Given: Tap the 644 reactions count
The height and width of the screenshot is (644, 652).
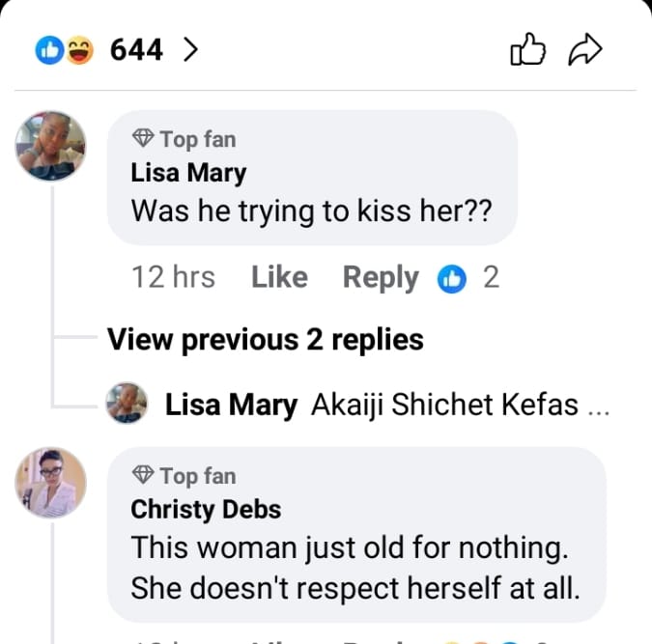Looking at the screenshot, I should (x=136, y=50).
